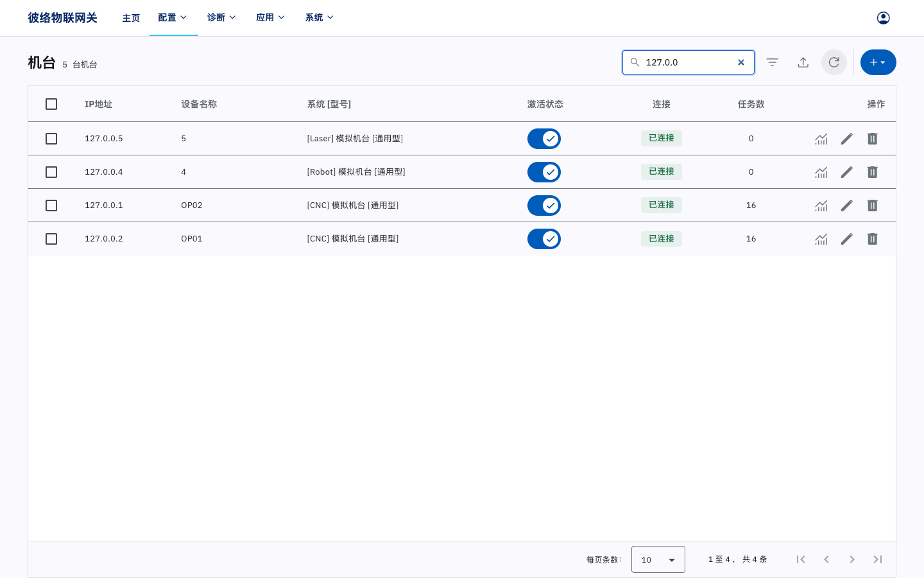Go to next page of results
This screenshot has width=924, height=578.
pyautogui.click(x=852, y=559)
